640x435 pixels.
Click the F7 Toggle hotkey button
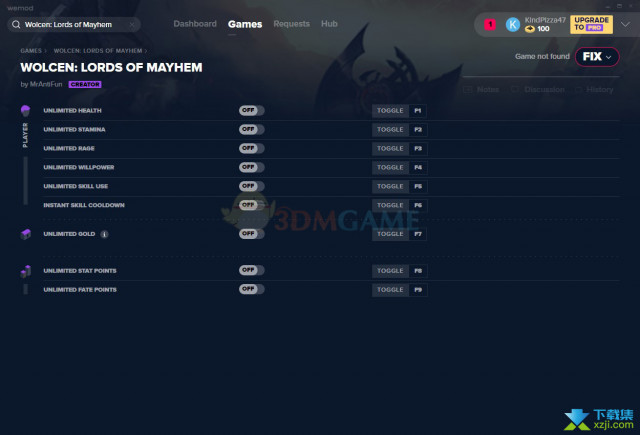coord(399,234)
